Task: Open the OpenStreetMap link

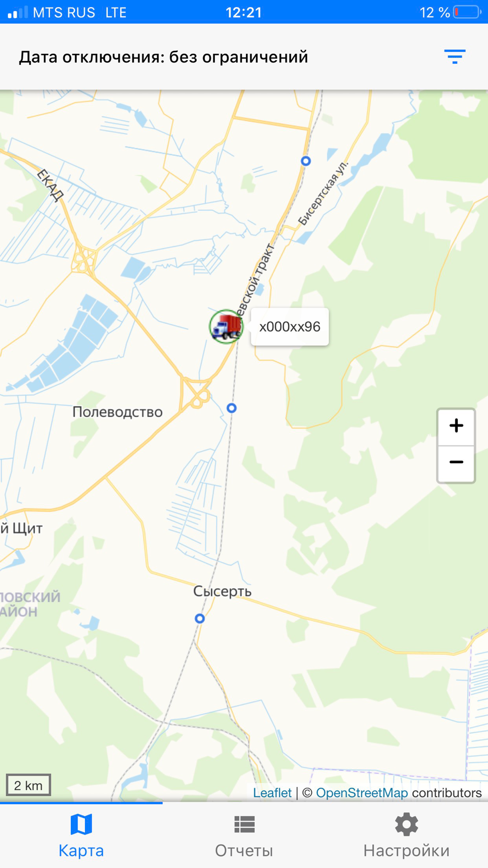Action: tap(362, 793)
